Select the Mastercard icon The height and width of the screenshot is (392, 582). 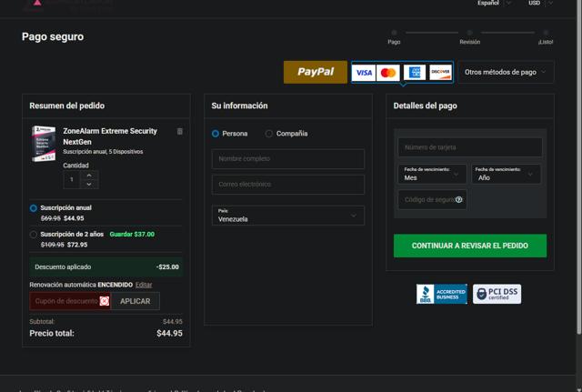tap(388, 73)
